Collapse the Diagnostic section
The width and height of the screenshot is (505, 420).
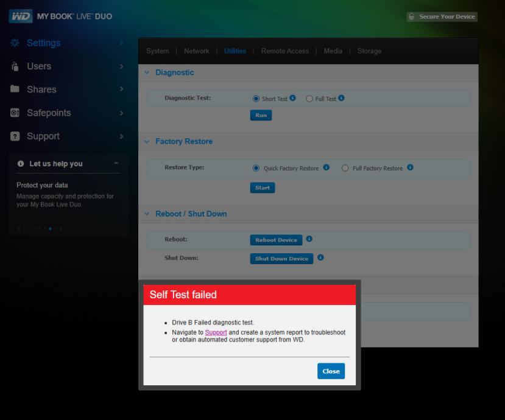pos(147,72)
